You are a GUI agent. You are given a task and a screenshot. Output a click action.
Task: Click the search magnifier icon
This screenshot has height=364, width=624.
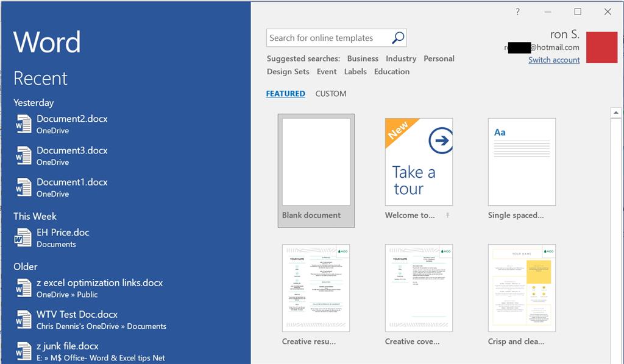(x=398, y=38)
